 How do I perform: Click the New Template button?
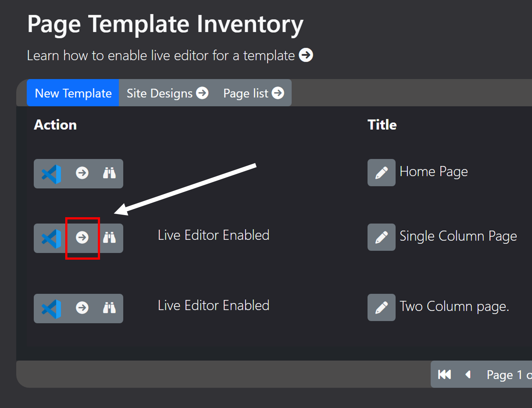73,93
